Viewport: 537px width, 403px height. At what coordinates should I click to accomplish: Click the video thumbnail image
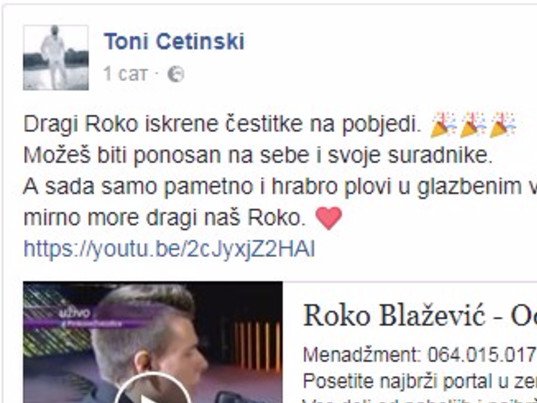coord(153,342)
